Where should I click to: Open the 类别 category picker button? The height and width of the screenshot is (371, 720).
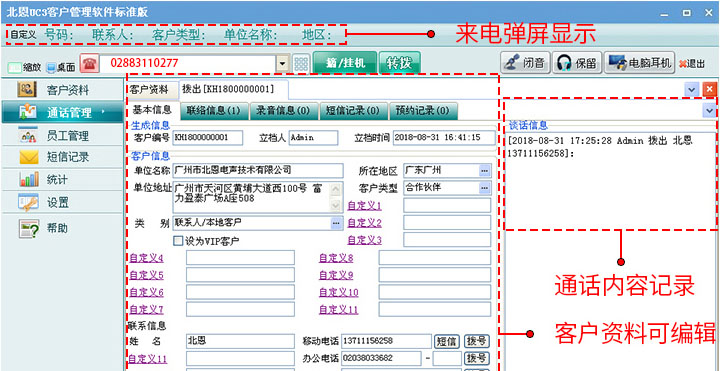tap(336, 223)
